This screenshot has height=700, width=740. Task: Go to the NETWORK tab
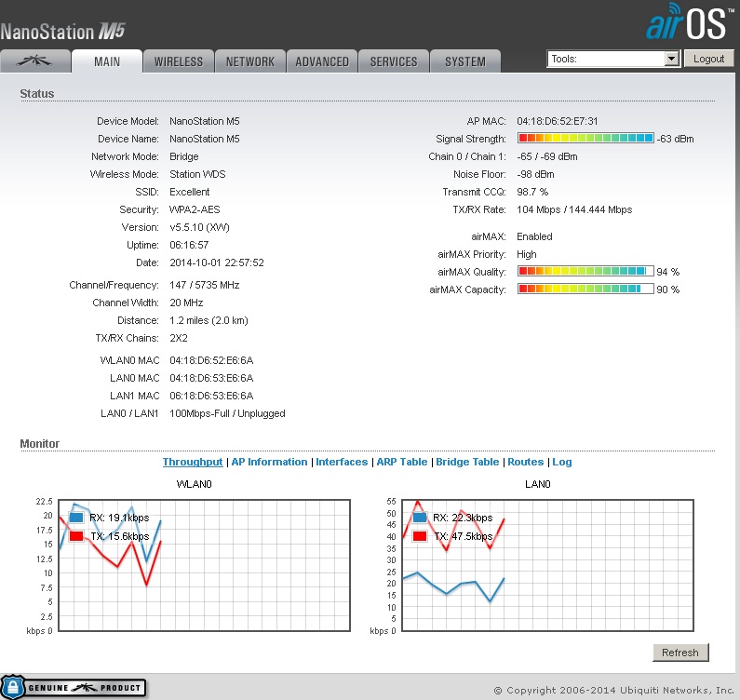[x=250, y=61]
